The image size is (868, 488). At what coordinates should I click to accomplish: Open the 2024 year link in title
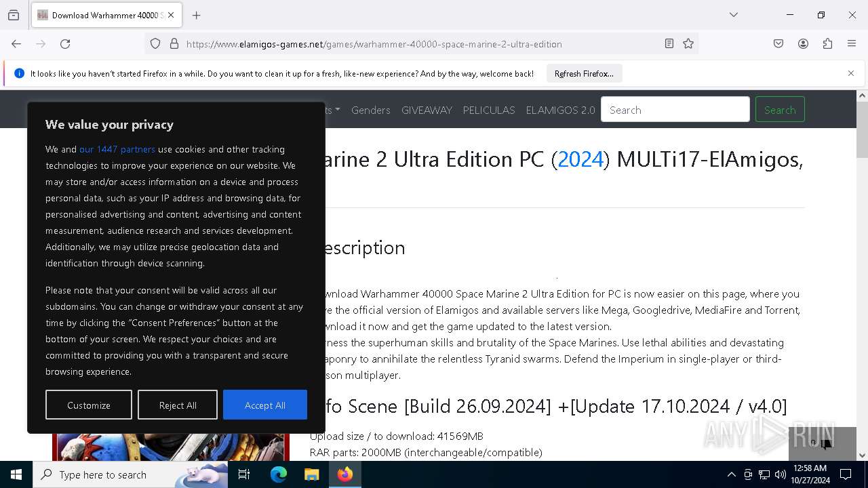tap(580, 159)
